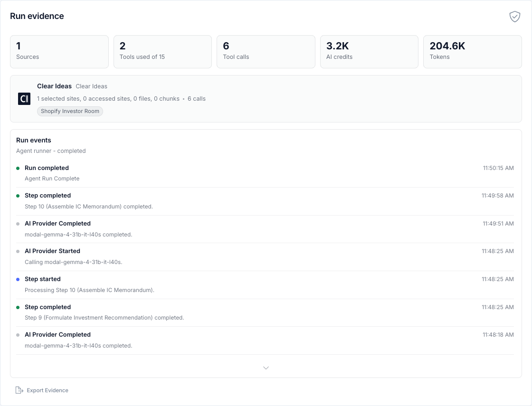Image resolution: width=532 pixels, height=406 pixels.
Task: Click the 11:49:51 AM timestamp
Action: pyautogui.click(x=498, y=224)
